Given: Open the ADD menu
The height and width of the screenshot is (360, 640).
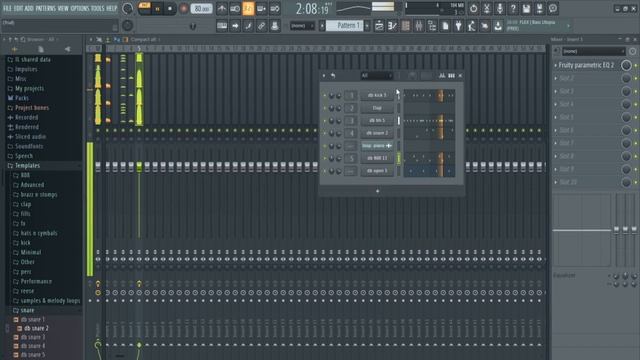Looking at the screenshot, I should tap(29, 8).
